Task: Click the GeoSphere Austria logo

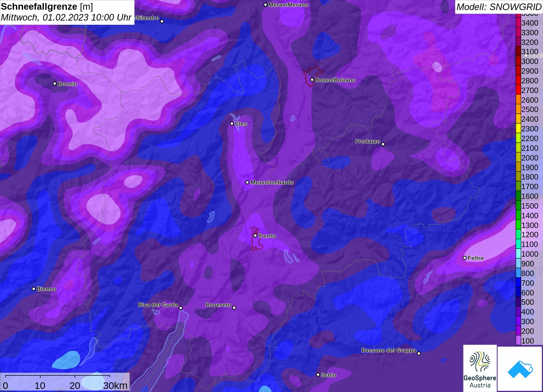Action: pyautogui.click(x=480, y=368)
